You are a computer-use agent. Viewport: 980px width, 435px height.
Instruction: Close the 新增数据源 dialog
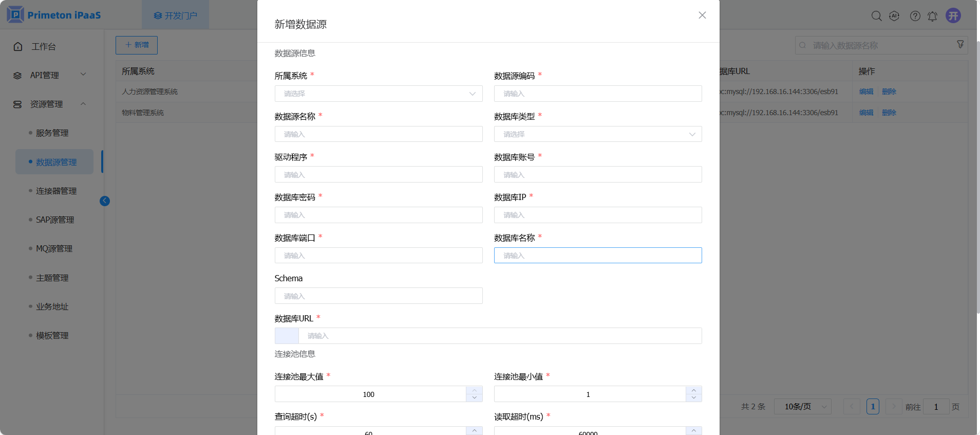pos(702,15)
